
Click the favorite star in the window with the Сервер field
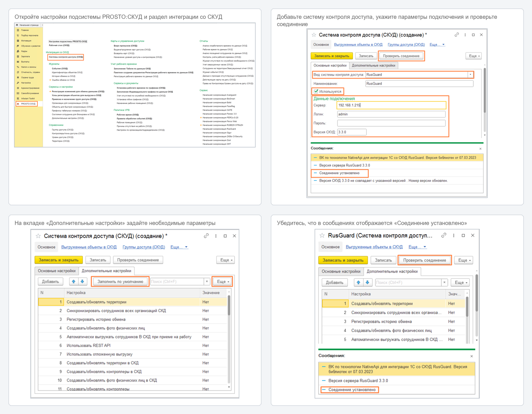(x=314, y=35)
